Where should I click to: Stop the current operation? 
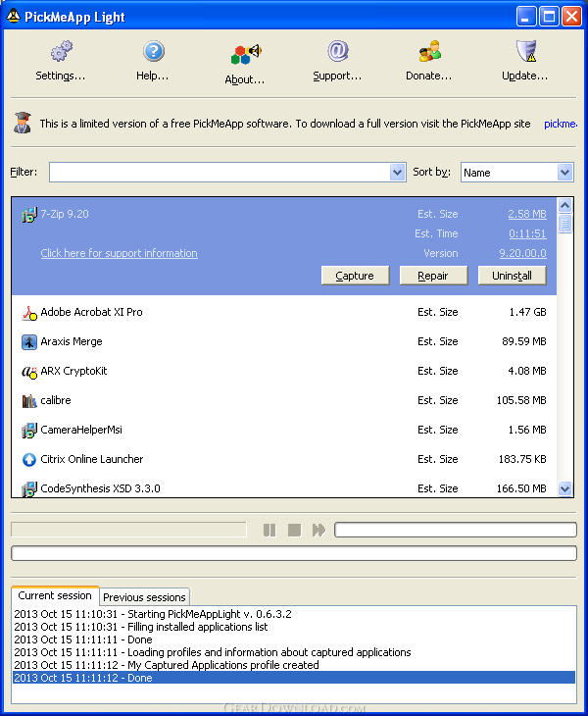tap(294, 530)
